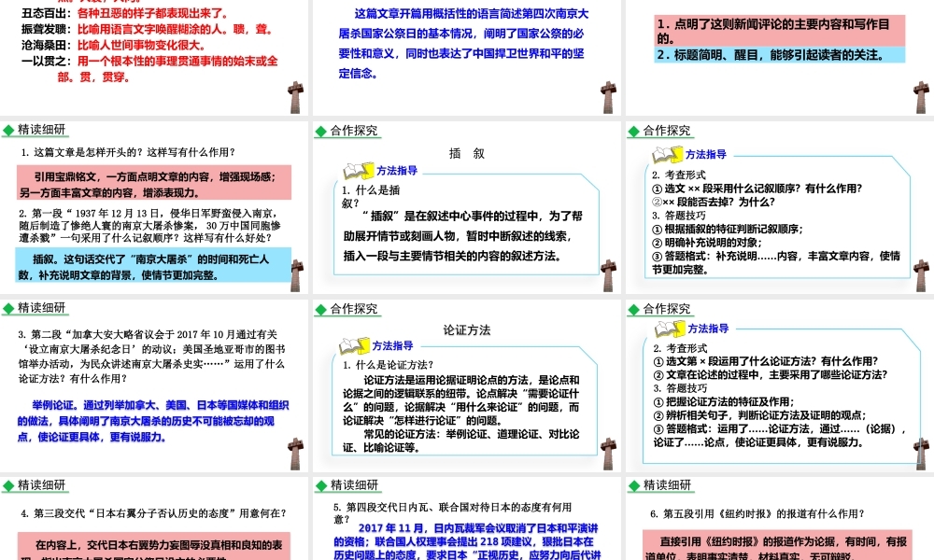The height and width of the screenshot is (560, 934).
Task: Click the pink box '1. 点明了这则新闻评论的主要内容'
Action: pyautogui.click(x=780, y=31)
